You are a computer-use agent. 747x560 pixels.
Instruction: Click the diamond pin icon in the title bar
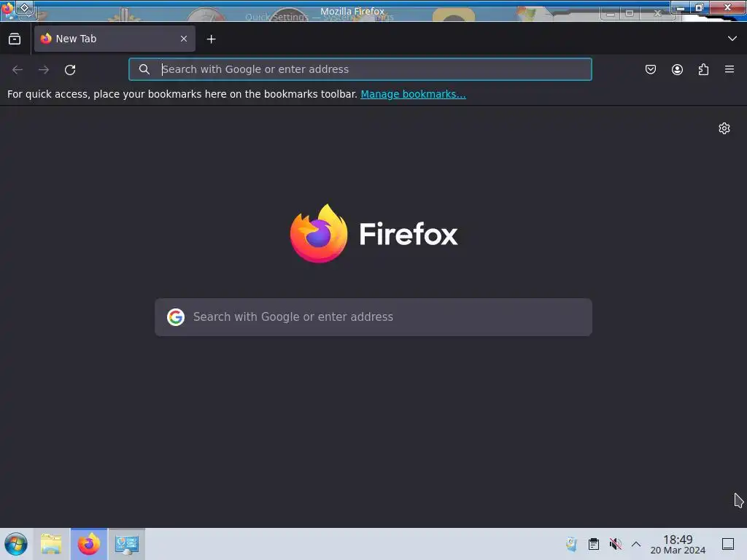[25, 8]
